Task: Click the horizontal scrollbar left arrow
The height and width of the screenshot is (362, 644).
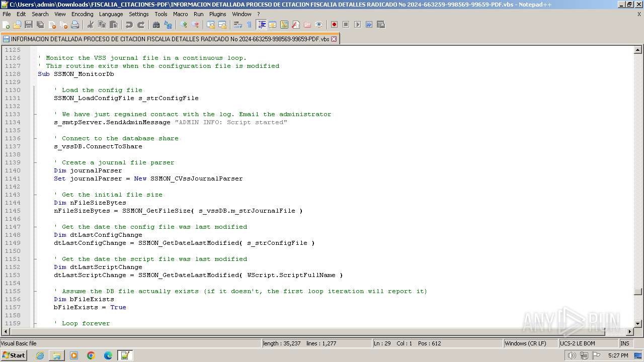Action: (x=6, y=331)
